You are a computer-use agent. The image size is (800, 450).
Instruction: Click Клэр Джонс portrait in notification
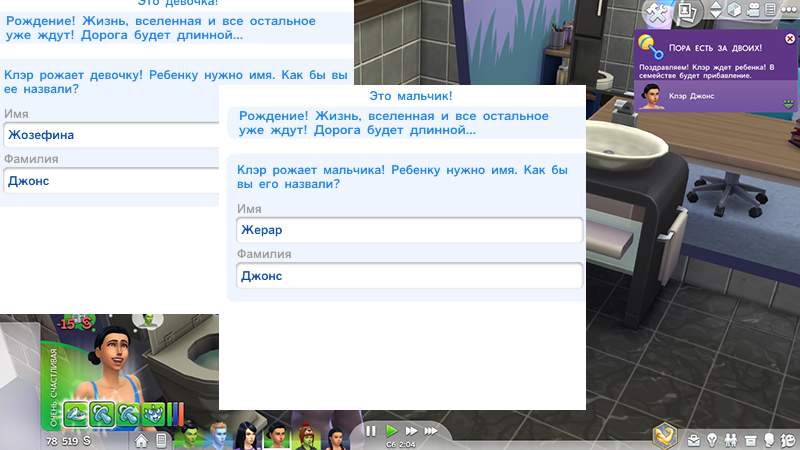(653, 96)
